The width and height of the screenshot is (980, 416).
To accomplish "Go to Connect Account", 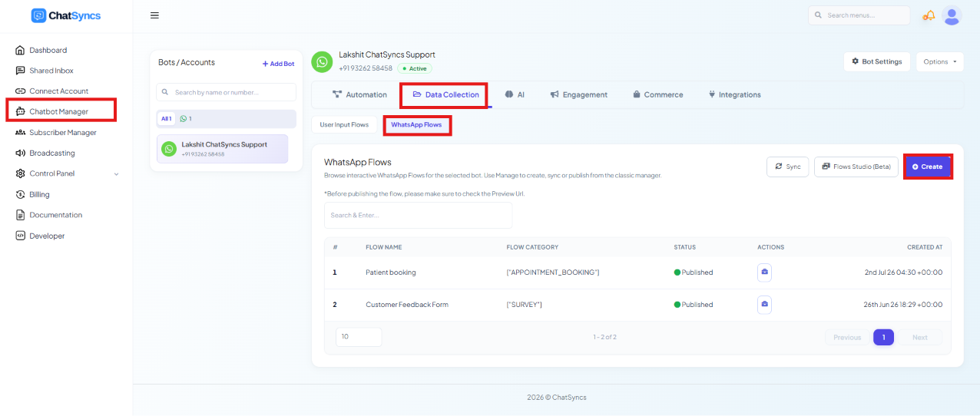I will click(58, 91).
